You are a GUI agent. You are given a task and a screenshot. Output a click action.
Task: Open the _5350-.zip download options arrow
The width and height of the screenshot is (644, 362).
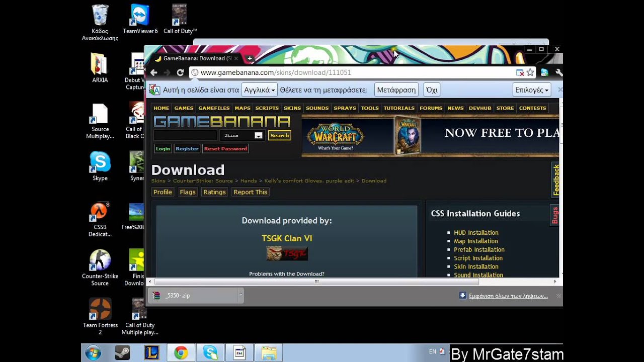click(240, 295)
